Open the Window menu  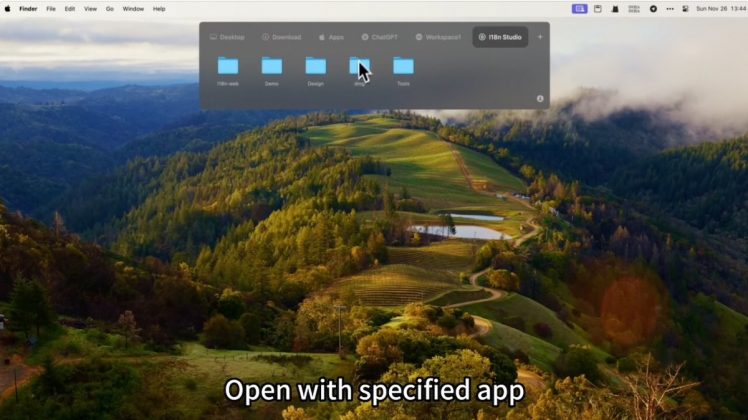pyautogui.click(x=133, y=8)
